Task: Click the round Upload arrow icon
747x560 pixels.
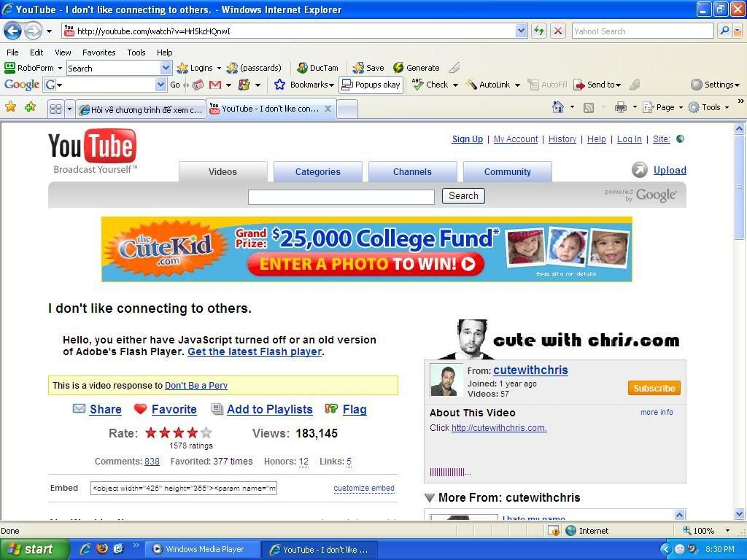Action: pos(639,170)
